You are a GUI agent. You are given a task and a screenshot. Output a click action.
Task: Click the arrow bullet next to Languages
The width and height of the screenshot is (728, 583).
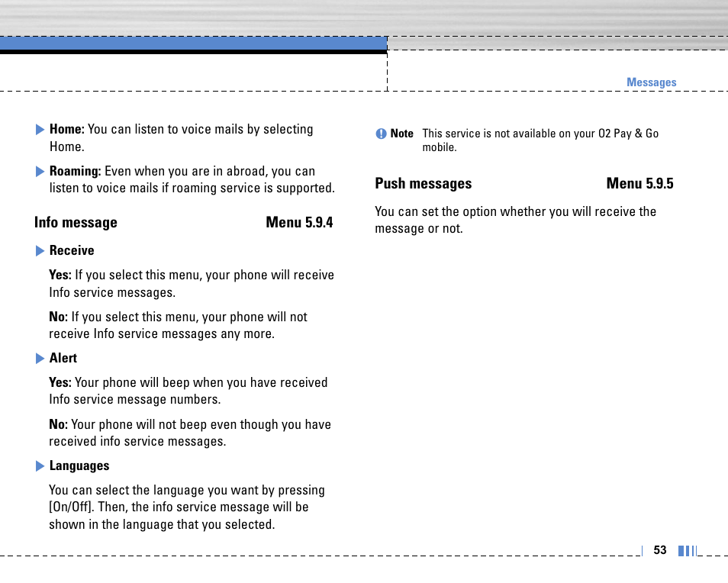click(x=40, y=466)
